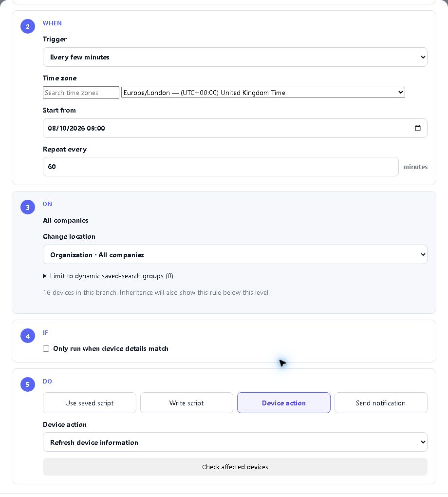The image size is (448, 497).
Task: Click the Start from date field
Action: tap(235, 128)
